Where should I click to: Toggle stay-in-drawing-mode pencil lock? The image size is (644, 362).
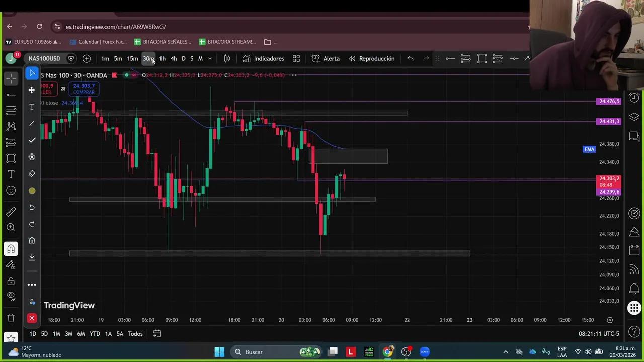click(11, 265)
